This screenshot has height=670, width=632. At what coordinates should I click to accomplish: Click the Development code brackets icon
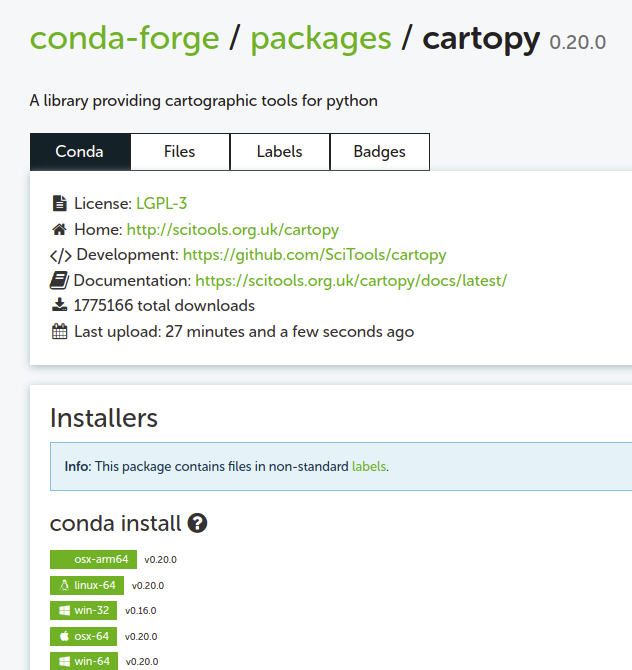coord(61,256)
